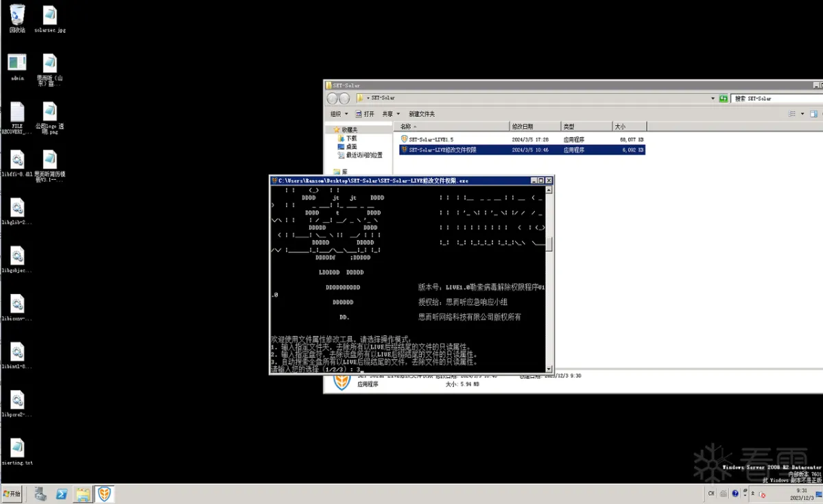Sort files by the 修改日期 column

(536, 127)
